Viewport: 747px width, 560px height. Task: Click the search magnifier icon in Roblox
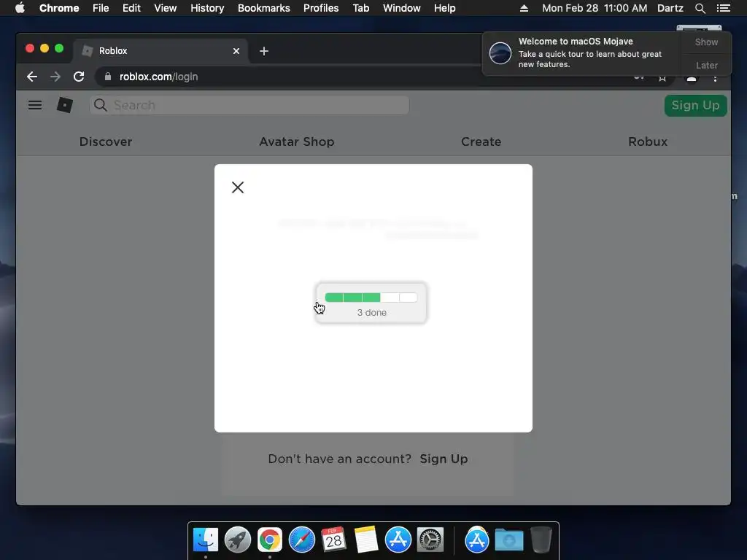(x=101, y=105)
